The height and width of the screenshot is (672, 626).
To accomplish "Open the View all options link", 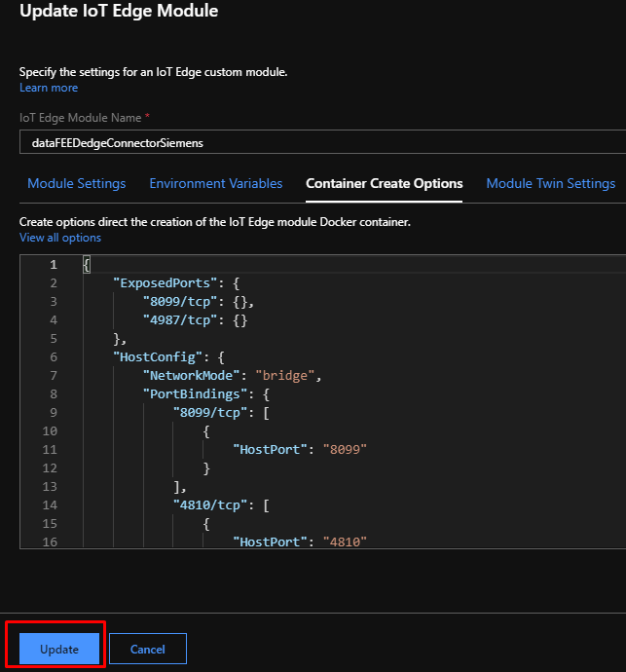I will pos(60,238).
